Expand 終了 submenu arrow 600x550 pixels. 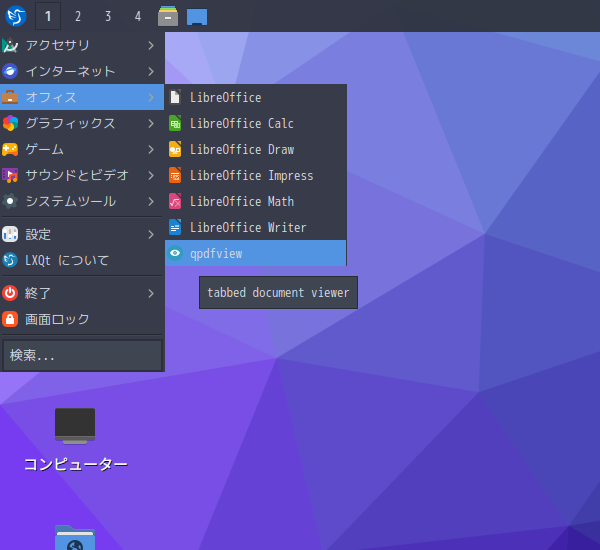coord(151,294)
